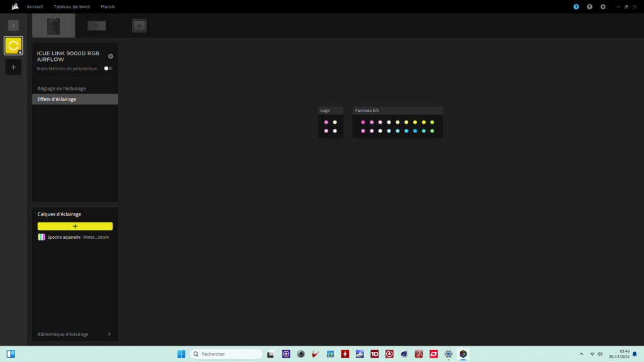Open Réglage de l'éclairage section

coord(62,89)
